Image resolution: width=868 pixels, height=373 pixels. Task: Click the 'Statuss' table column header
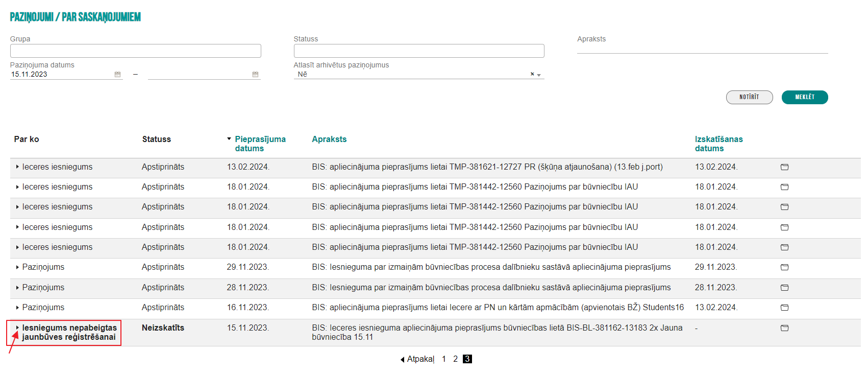coord(157,139)
